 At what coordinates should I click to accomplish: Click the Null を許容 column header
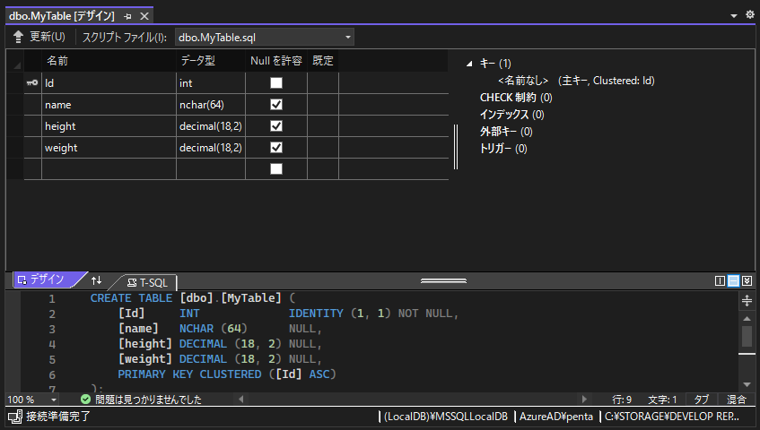tap(276, 61)
